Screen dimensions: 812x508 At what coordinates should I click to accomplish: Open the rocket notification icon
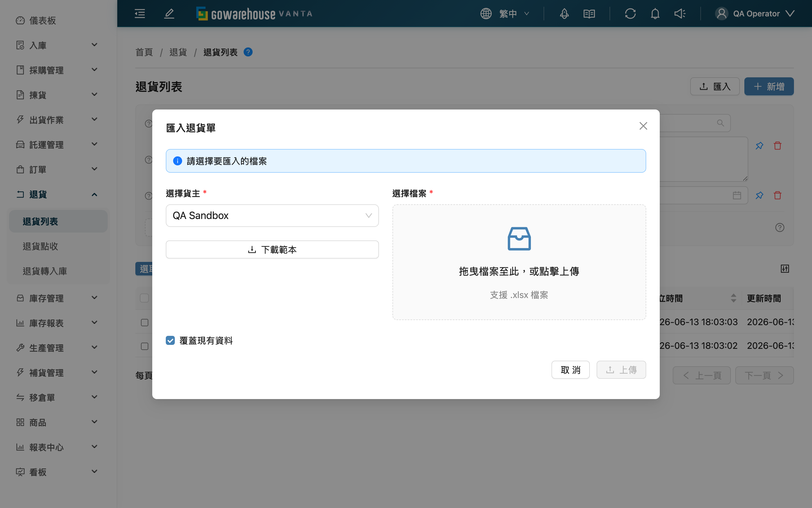point(564,14)
